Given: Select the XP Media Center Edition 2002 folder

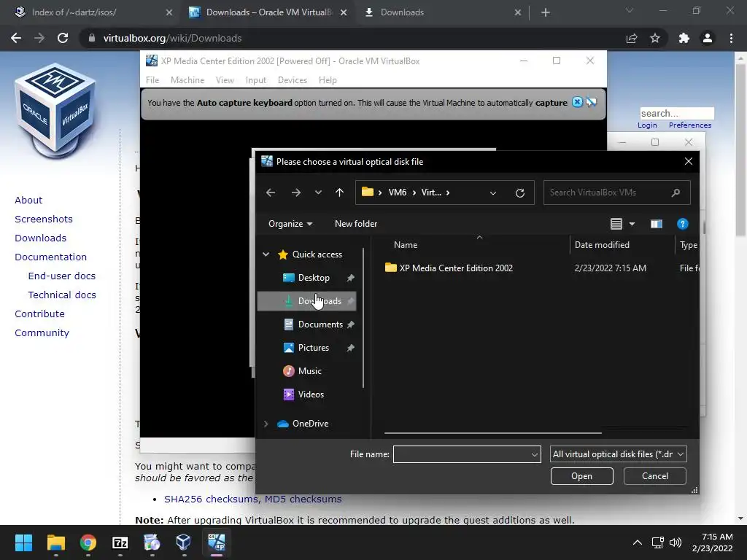Looking at the screenshot, I should tap(456, 268).
